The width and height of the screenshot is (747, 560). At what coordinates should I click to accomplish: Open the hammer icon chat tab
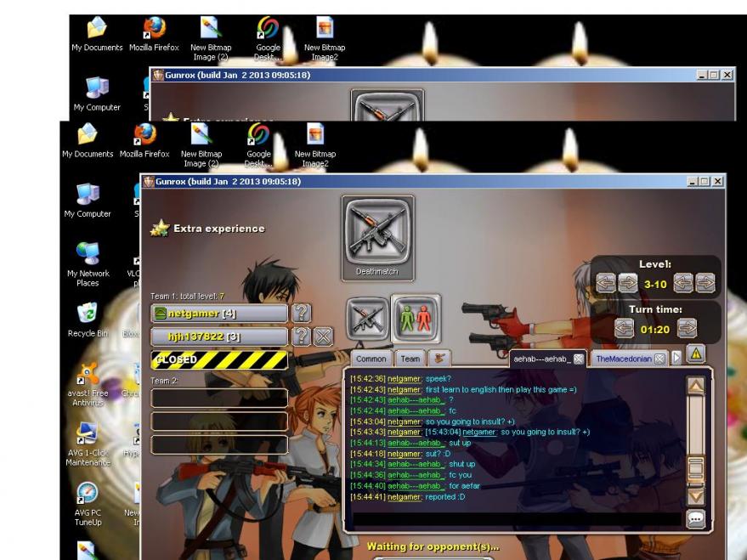[439, 359]
